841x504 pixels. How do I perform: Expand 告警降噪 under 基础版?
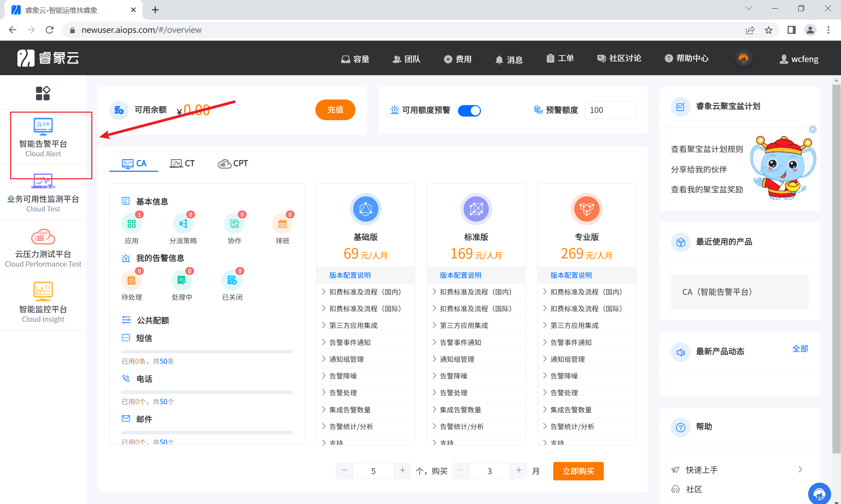[x=366, y=376]
